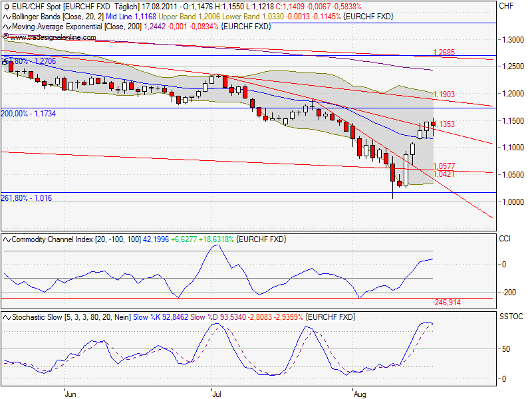Click the CCI value 42,1996
Screen dimensions: 532x399
[156, 239]
